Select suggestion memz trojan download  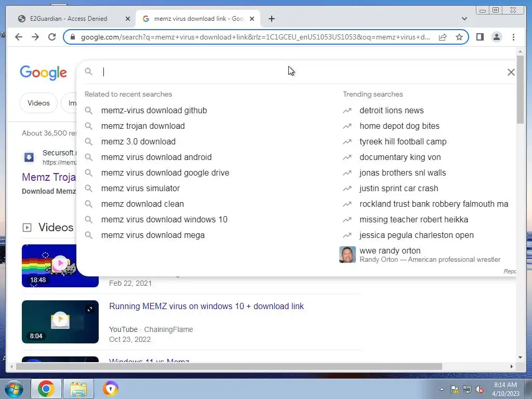143,126
